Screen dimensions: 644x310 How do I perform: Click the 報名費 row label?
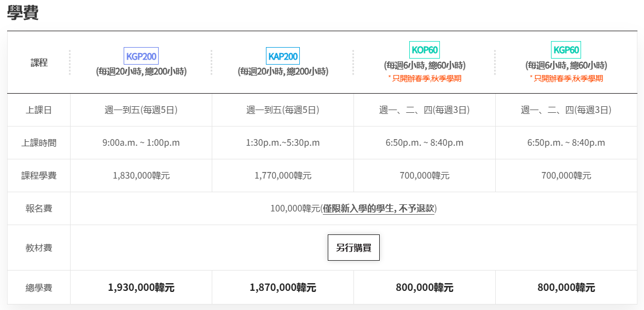39,209
